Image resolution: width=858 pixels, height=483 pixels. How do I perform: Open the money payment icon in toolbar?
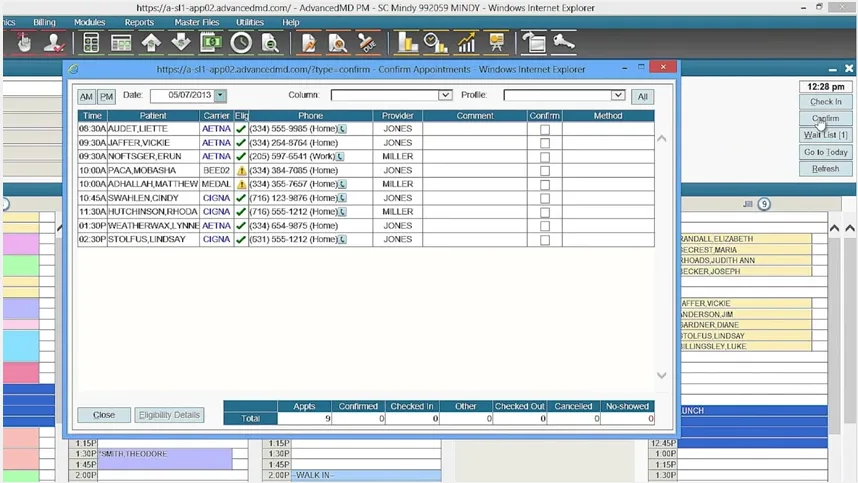pyautogui.click(x=211, y=43)
